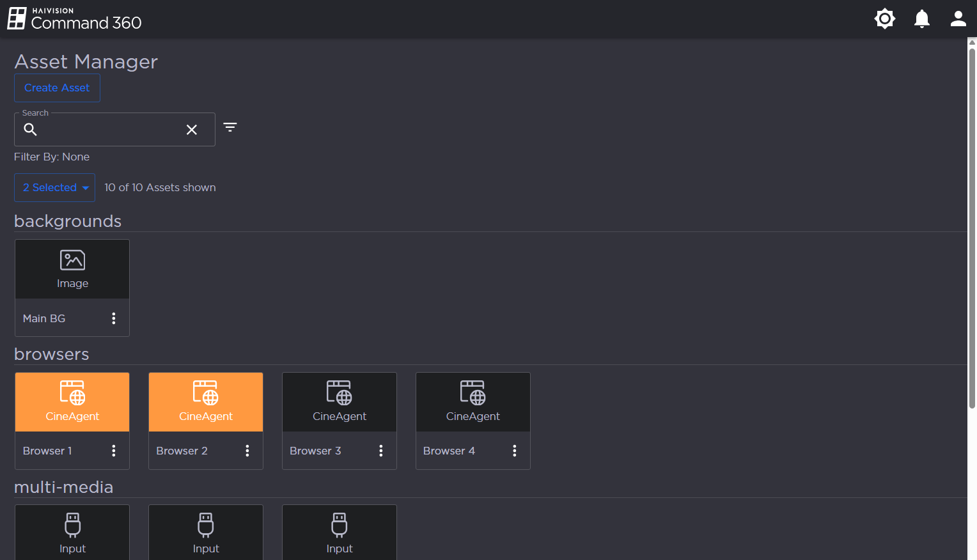Click the filter list icon beside search

(x=230, y=127)
